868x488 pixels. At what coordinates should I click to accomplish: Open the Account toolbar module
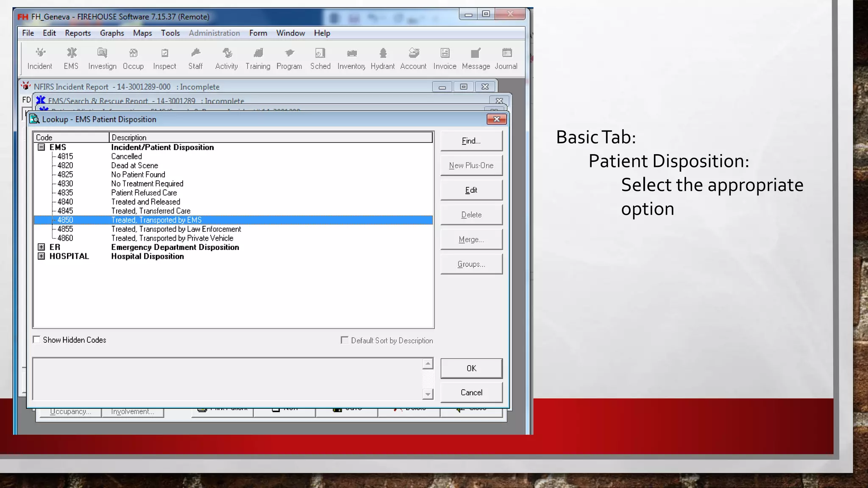tap(414, 59)
